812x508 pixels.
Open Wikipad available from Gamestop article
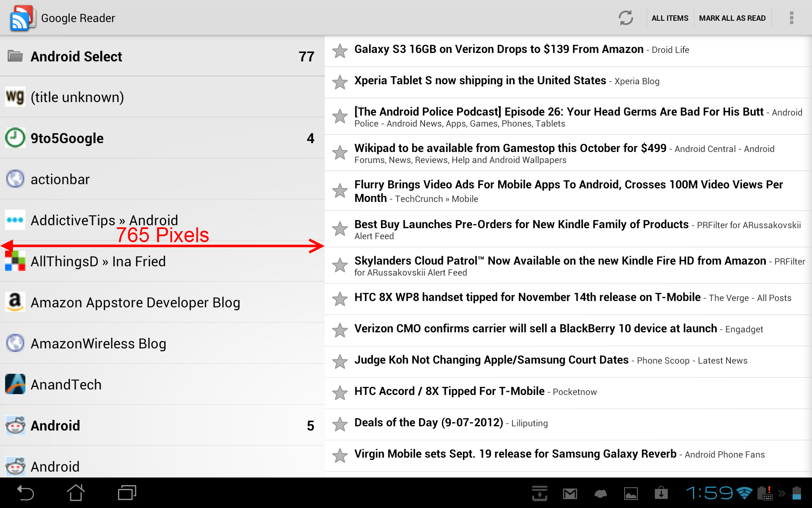[x=568, y=153]
